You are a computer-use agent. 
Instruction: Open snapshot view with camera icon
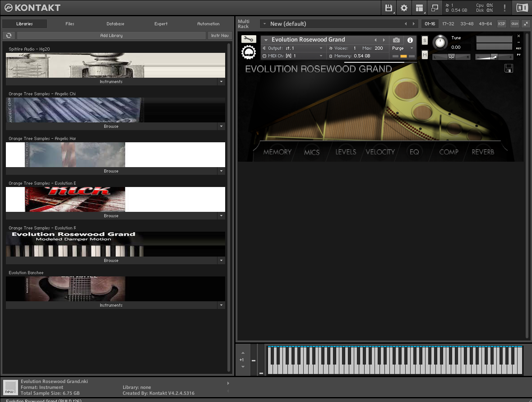396,40
